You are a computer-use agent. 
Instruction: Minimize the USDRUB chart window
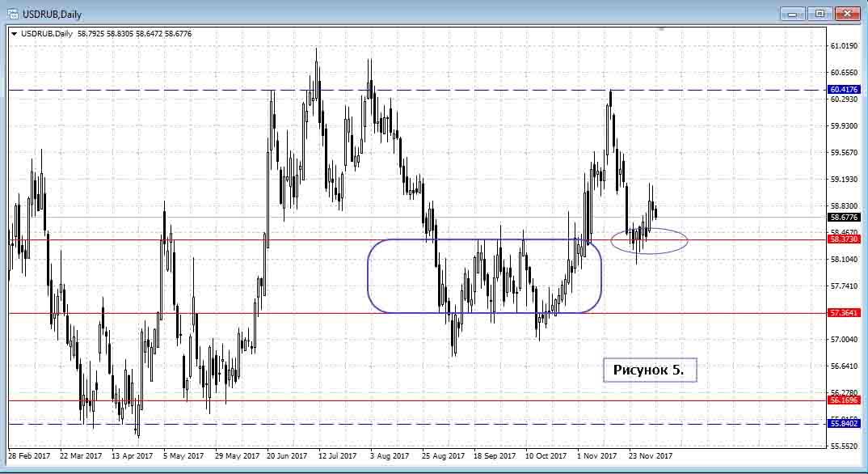tap(793, 14)
